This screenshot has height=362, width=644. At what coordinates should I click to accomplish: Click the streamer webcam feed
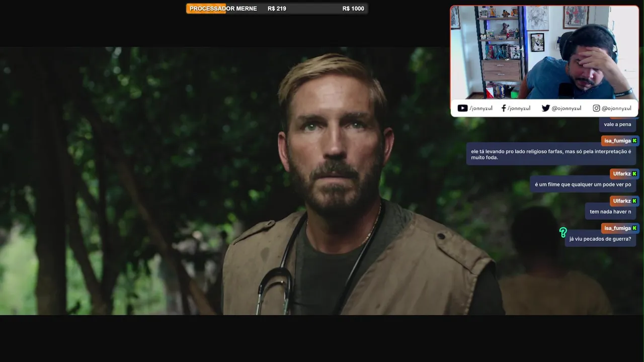pyautogui.click(x=544, y=52)
